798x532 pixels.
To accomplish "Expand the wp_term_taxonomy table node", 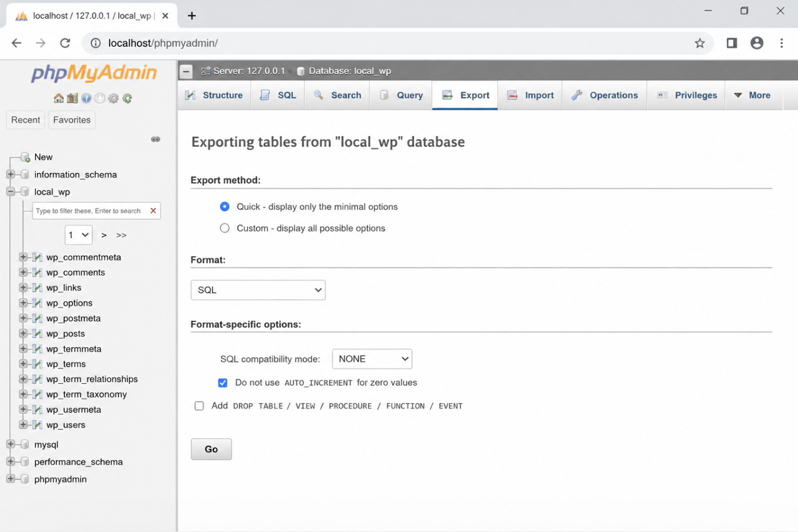I will pos(23,394).
